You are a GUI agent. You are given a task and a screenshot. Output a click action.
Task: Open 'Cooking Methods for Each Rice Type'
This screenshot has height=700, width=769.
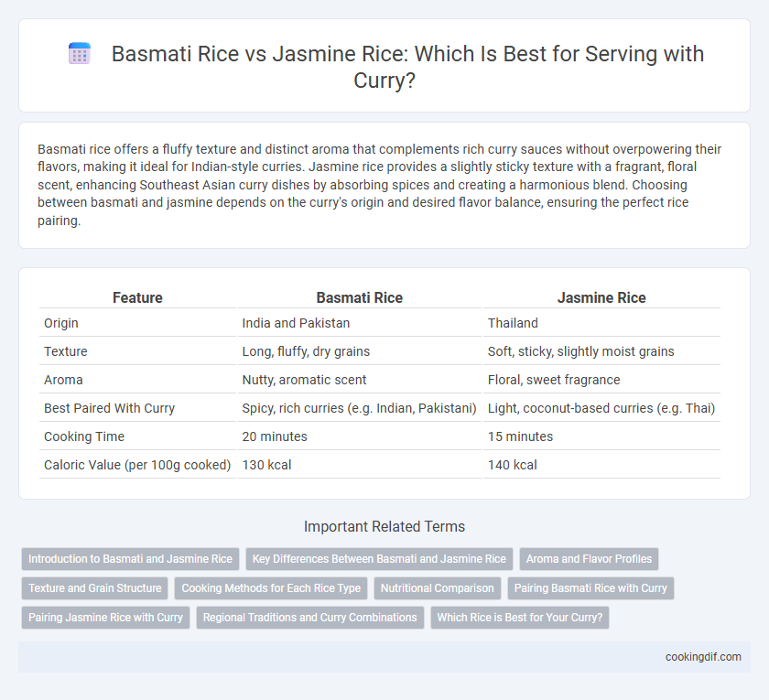[x=271, y=588]
